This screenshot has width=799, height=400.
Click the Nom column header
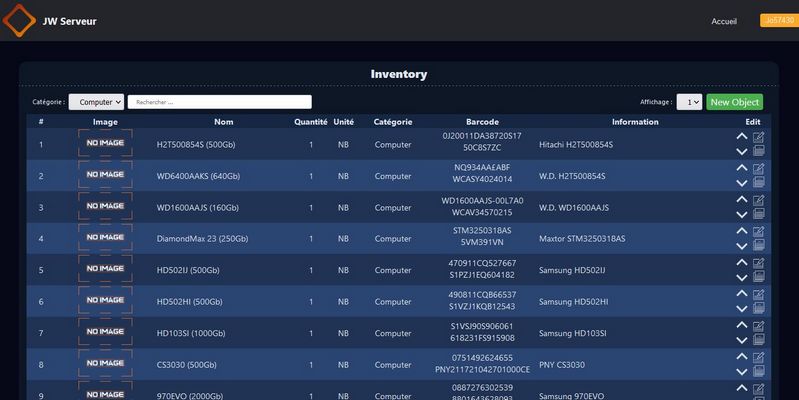[224, 122]
